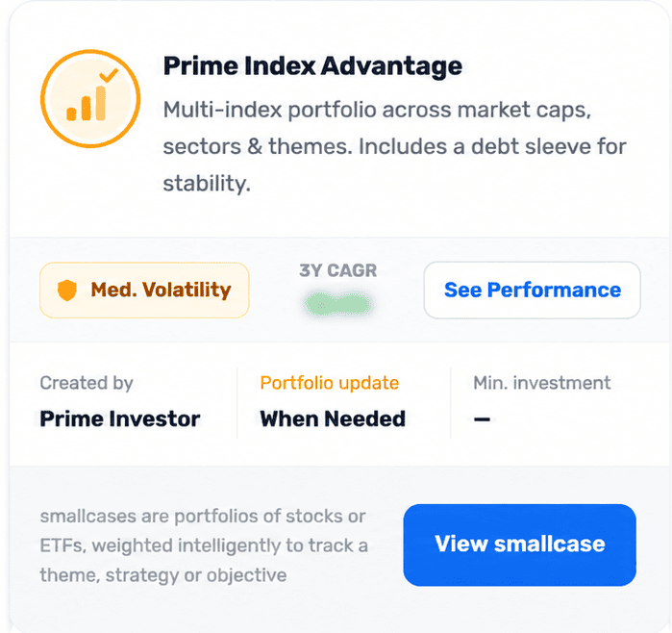Click the Min. investment dash value

[x=482, y=419]
